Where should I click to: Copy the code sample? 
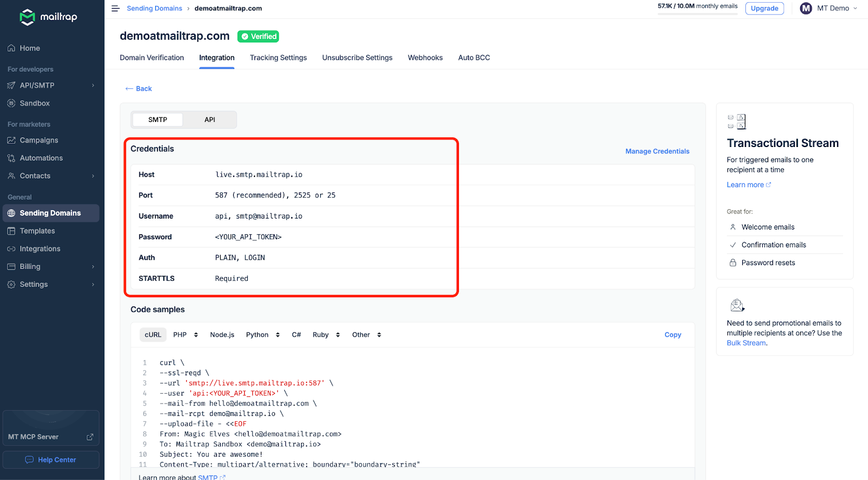click(673, 335)
